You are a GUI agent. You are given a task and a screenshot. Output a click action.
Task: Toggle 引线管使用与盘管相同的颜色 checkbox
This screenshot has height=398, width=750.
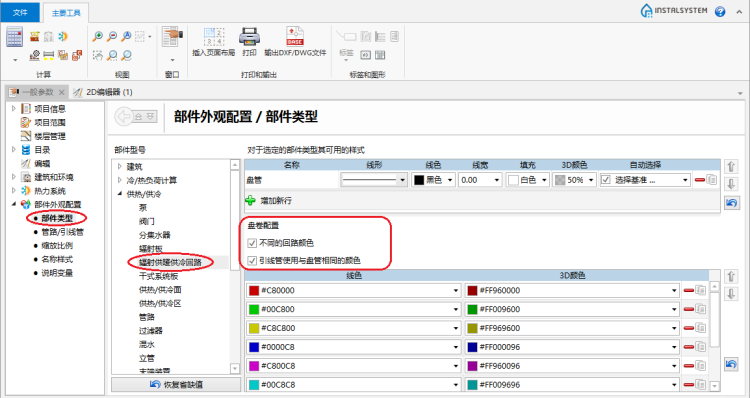click(252, 261)
